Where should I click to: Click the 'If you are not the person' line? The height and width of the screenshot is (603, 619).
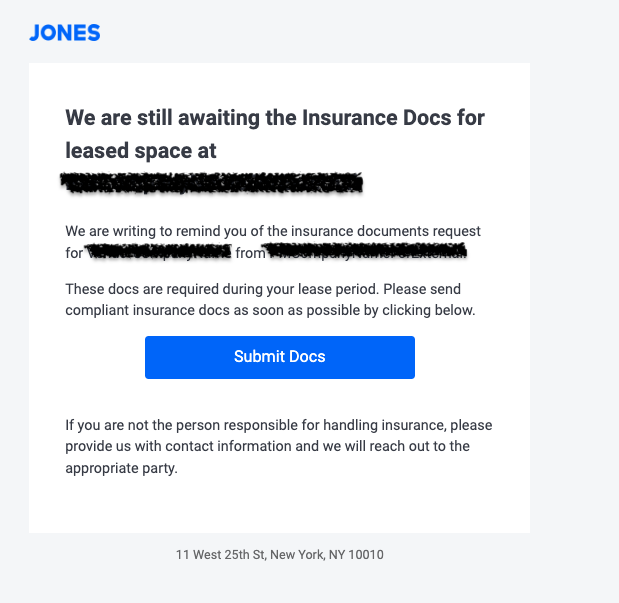(278, 425)
